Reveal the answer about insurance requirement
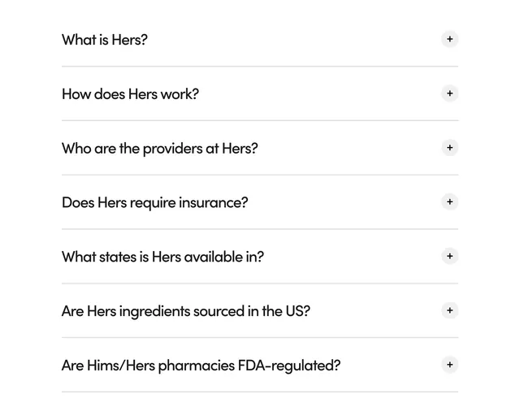Viewport: 520px width, 420px height. pos(260,202)
